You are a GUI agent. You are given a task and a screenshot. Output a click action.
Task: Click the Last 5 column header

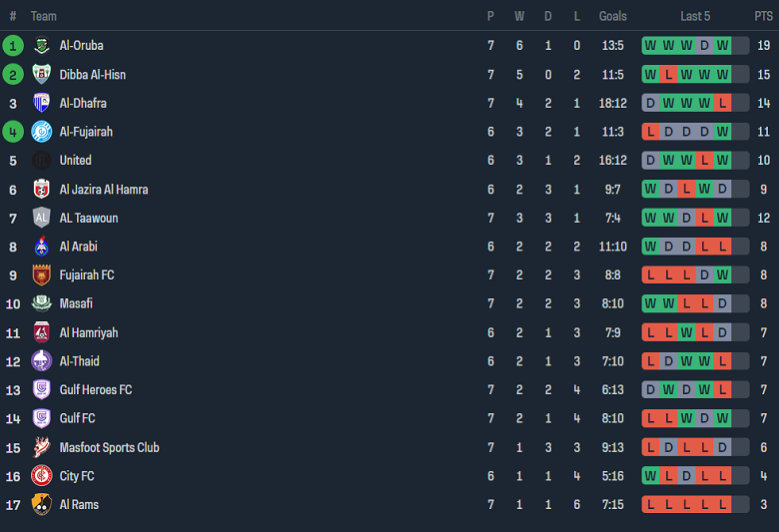coord(695,16)
